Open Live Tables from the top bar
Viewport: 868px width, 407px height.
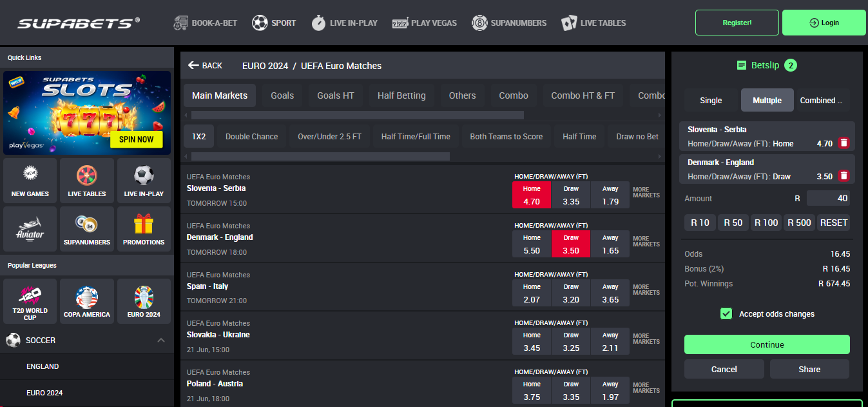pos(570,23)
